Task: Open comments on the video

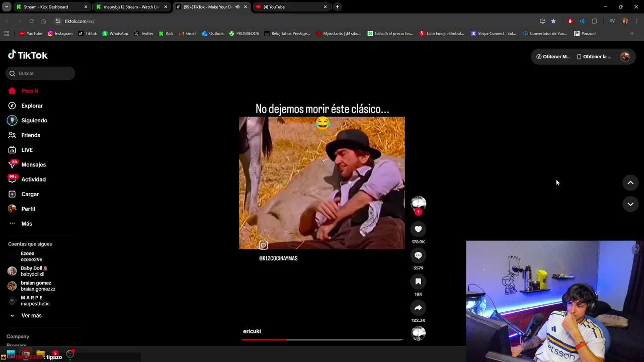Action: (418, 255)
